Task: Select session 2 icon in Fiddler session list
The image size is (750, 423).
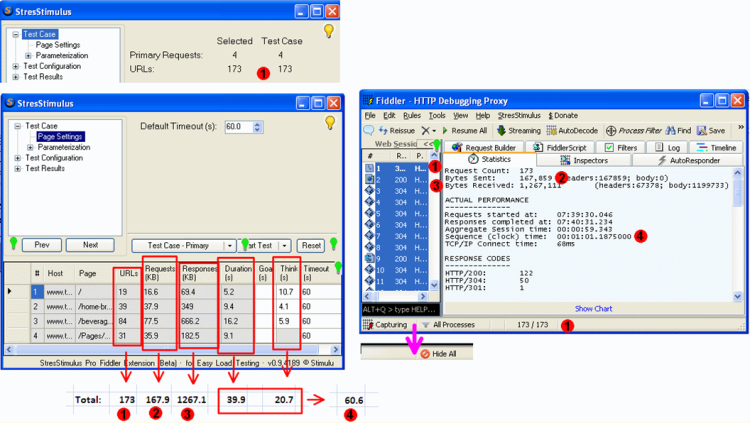Action: [x=369, y=179]
